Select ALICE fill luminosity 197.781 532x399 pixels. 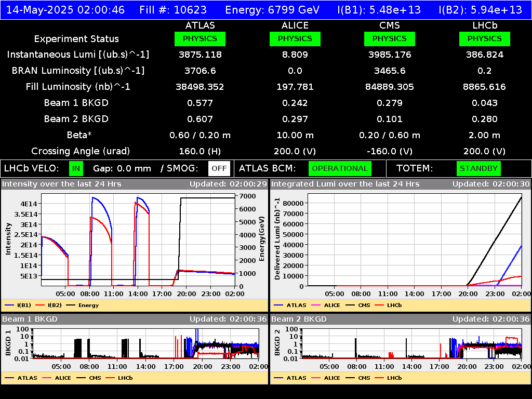tap(295, 87)
